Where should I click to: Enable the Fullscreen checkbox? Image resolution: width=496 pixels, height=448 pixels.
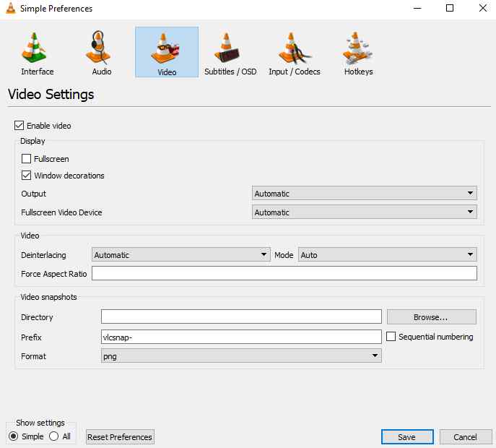click(26, 159)
